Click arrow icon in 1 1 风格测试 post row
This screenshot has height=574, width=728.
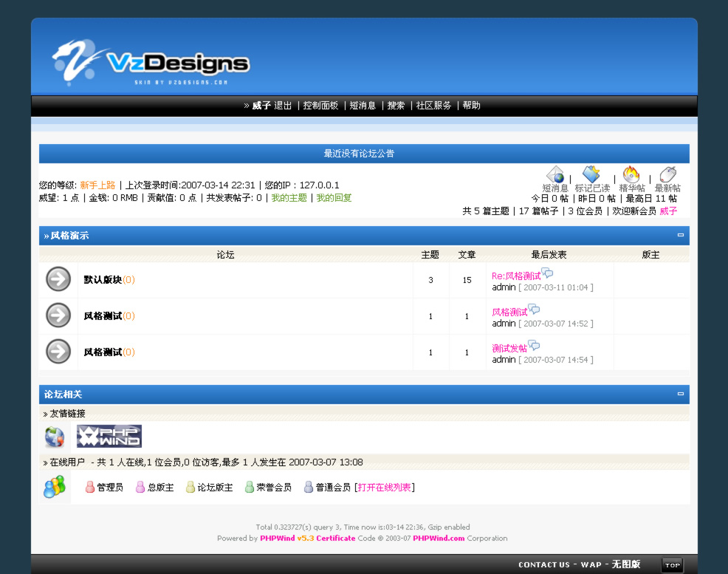tap(58, 315)
